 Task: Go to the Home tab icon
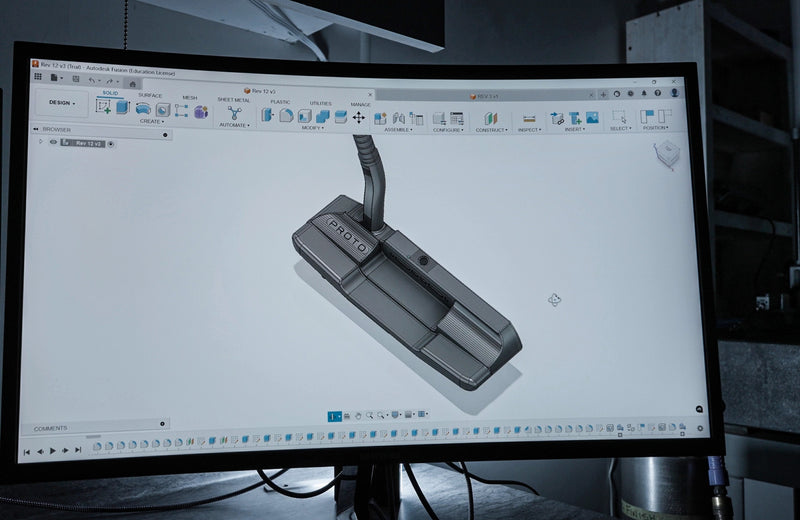tap(133, 84)
